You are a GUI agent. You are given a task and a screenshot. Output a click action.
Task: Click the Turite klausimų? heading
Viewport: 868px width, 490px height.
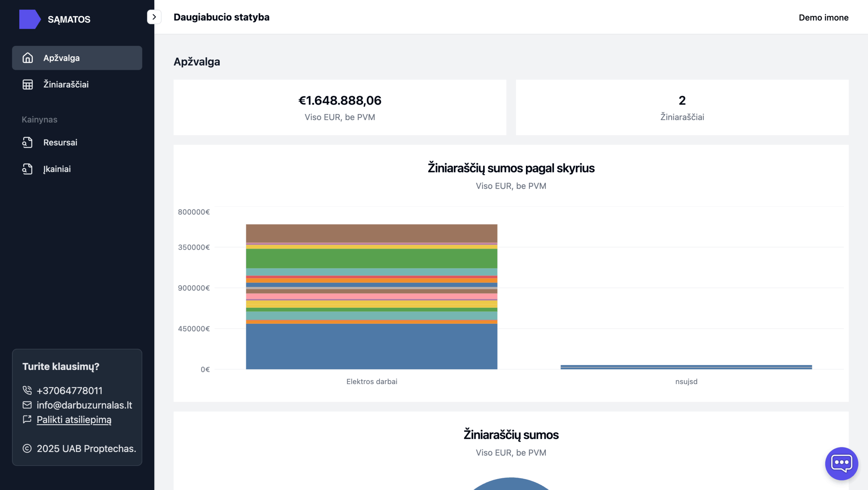(61, 366)
